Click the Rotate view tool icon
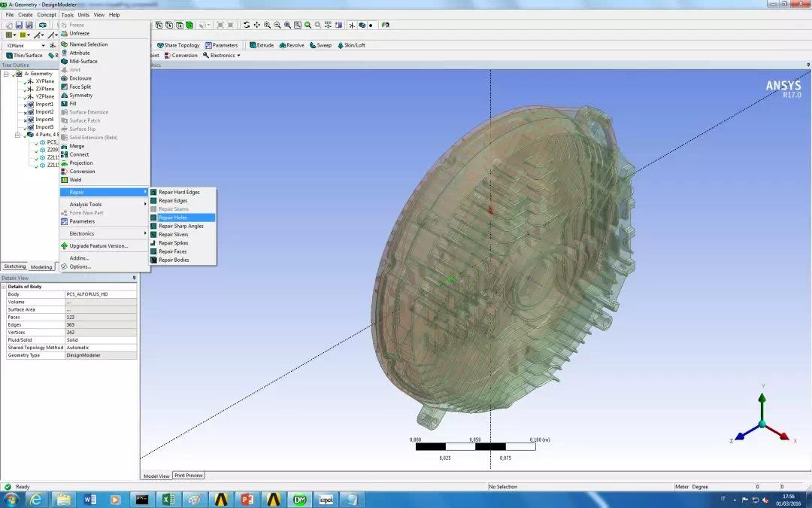The height and width of the screenshot is (508, 812). [247, 25]
